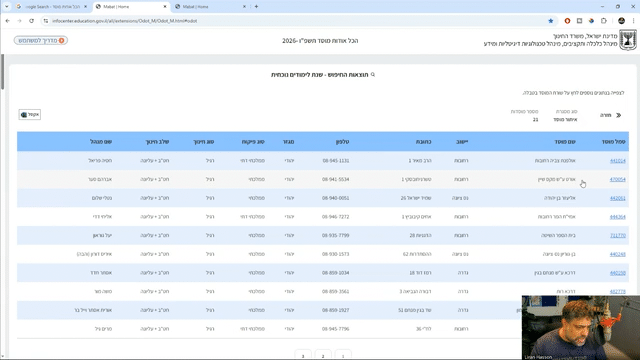The width and height of the screenshot is (640, 360).
Task: Close the active Mabat | Home tab
Action: coord(165,7)
